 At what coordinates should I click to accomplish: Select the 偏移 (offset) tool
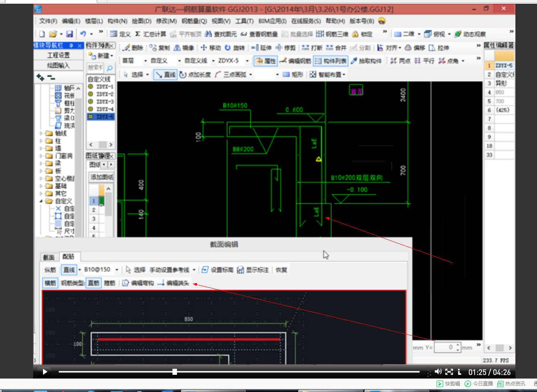(415, 48)
